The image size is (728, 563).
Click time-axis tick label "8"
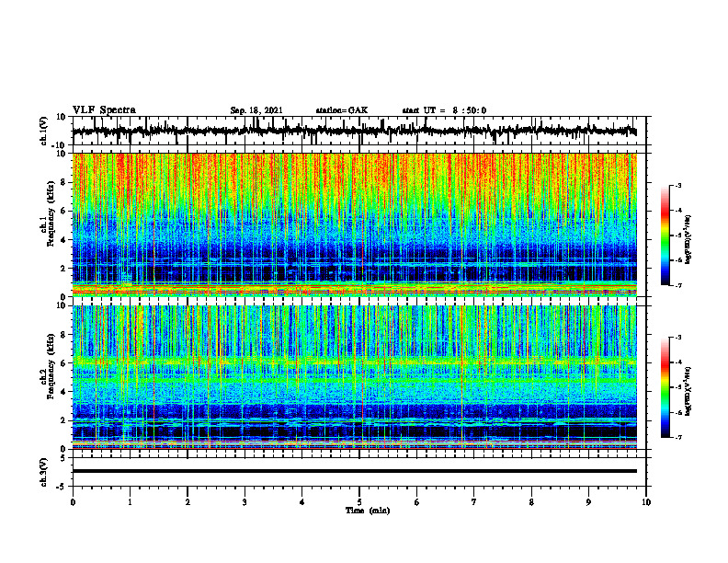[531, 502]
